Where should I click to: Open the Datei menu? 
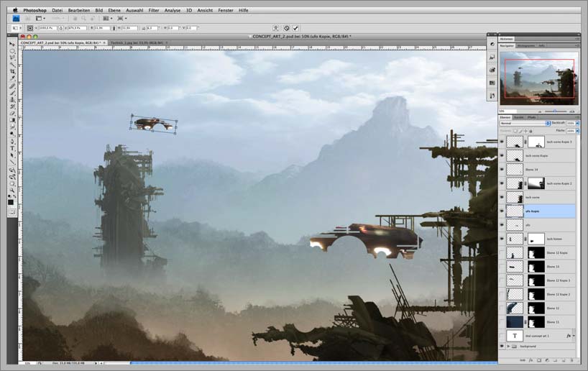pyautogui.click(x=57, y=10)
